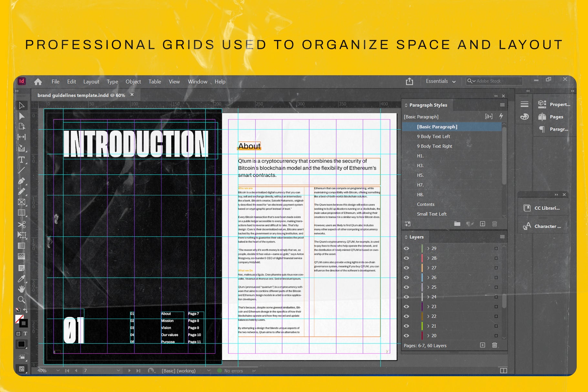The width and height of the screenshot is (588, 392).
Task: Open the Window menu
Action: click(x=197, y=82)
